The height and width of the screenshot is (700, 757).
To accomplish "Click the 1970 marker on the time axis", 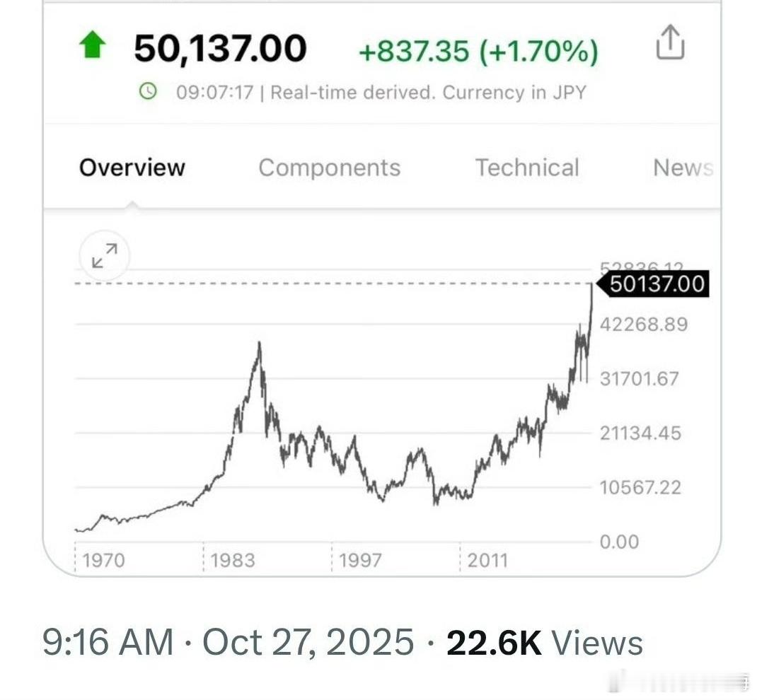I will [x=103, y=561].
